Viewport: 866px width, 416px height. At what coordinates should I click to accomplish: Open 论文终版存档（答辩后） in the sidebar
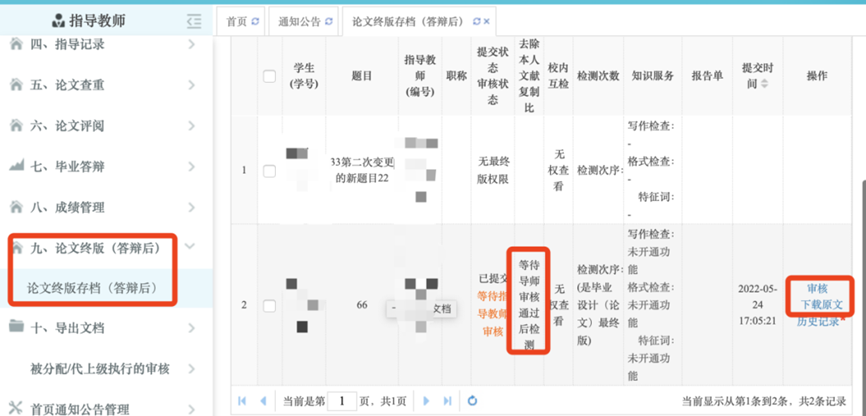(92, 287)
